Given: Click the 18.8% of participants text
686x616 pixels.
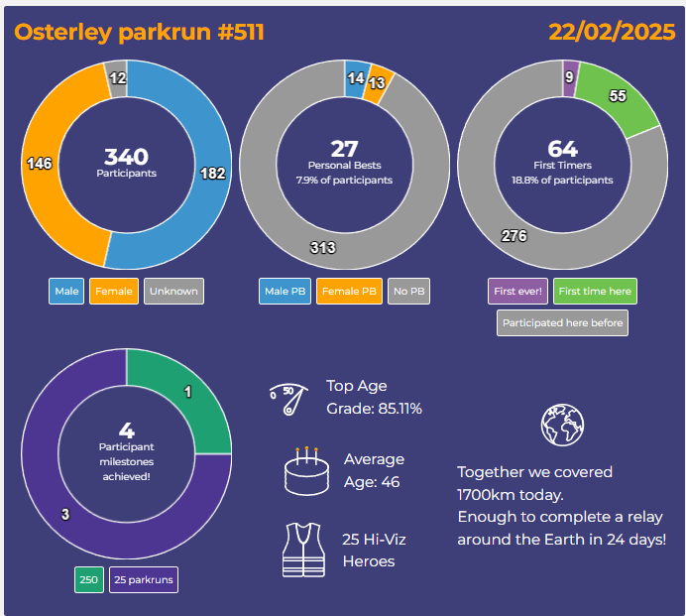Looking at the screenshot, I should pyautogui.click(x=562, y=181).
